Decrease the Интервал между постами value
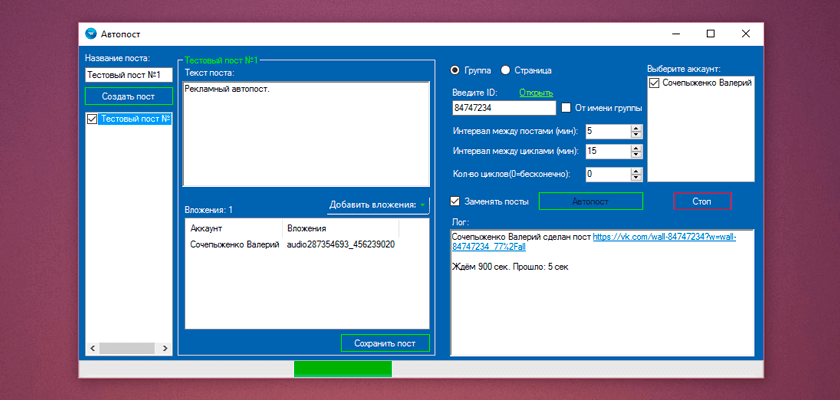The width and height of the screenshot is (840, 400). (x=636, y=134)
